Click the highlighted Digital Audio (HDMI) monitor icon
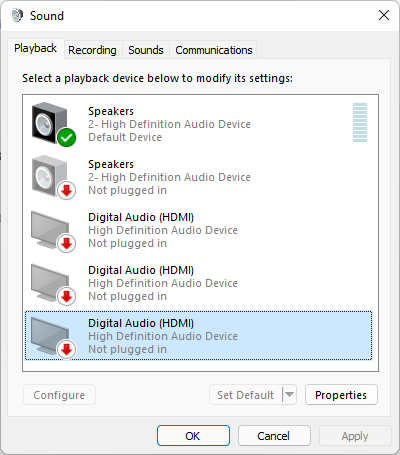 (x=53, y=337)
